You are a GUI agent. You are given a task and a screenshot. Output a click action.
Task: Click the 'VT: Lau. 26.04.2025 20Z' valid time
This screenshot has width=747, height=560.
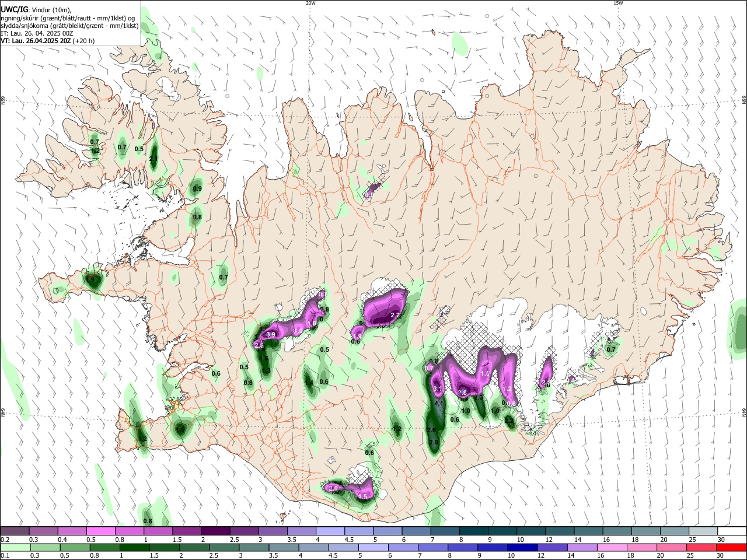tap(36, 41)
